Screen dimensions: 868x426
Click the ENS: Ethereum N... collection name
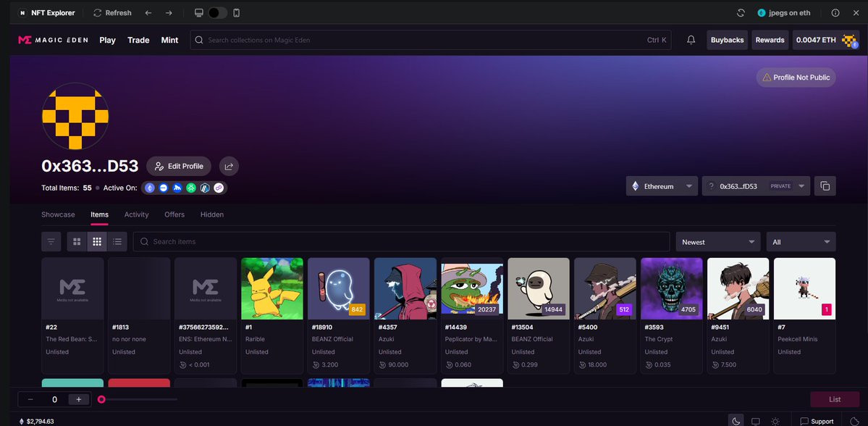click(x=206, y=339)
